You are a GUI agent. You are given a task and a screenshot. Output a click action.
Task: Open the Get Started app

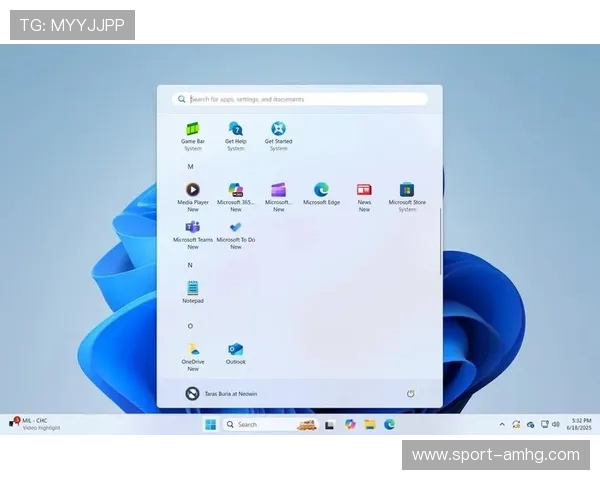point(278,130)
